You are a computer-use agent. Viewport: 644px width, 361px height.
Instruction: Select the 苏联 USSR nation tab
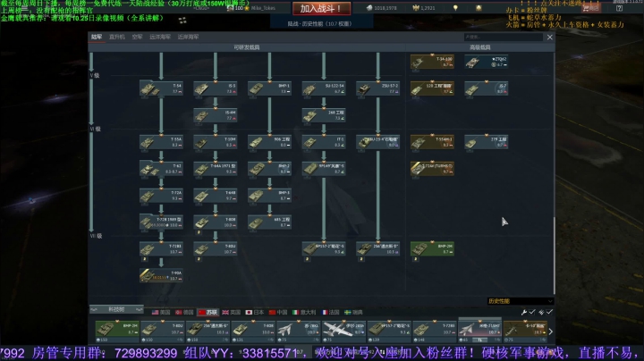(x=208, y=312)
